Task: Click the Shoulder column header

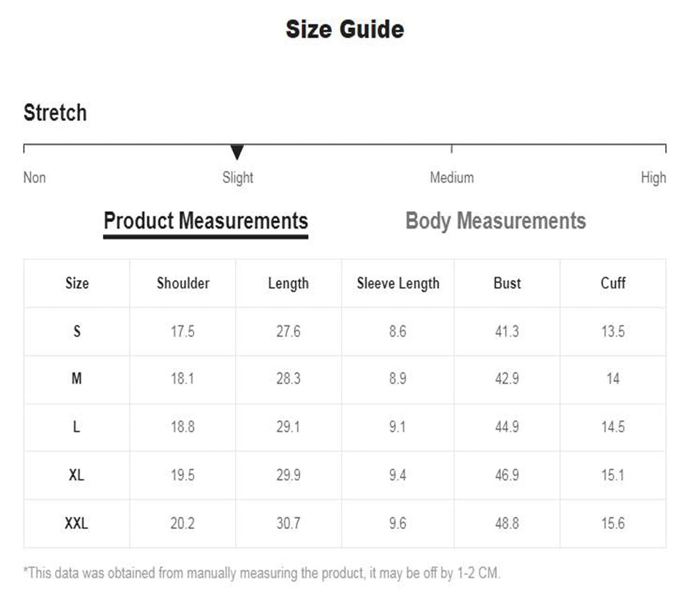Action: (183, 283)
